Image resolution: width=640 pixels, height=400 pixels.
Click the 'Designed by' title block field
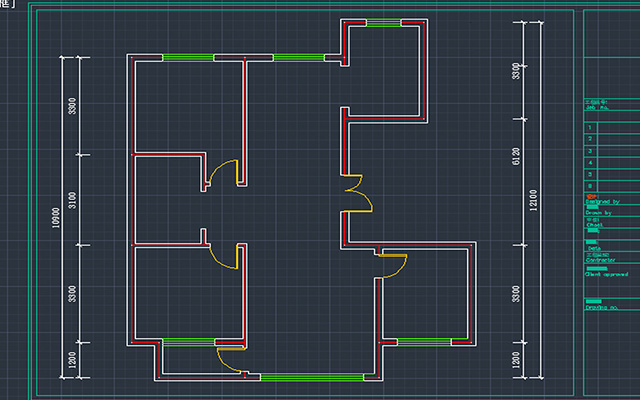[602, 202]
